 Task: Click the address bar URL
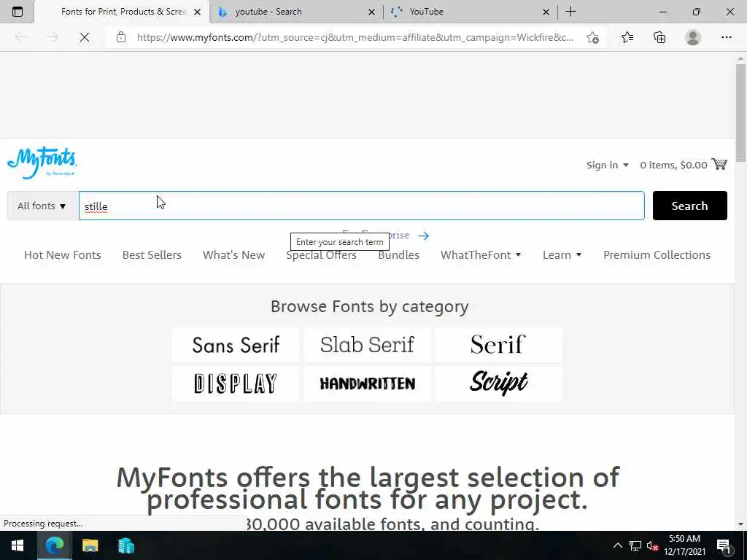point(355,37)
